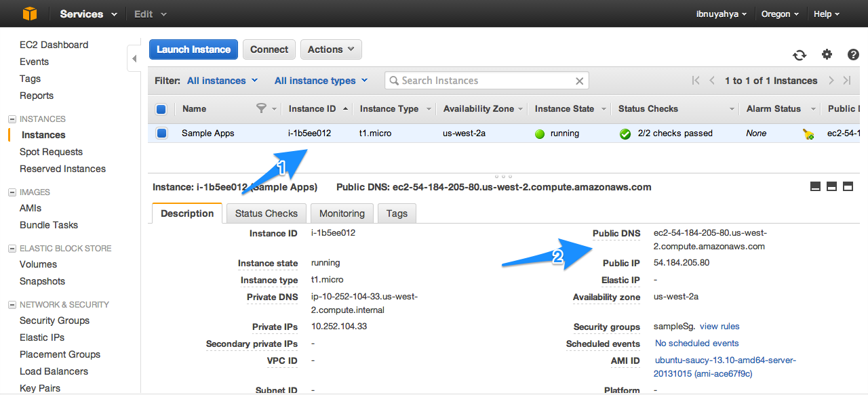Open the settings gear icon
The height and width of the screenshot is (395, 868).
(x=827, y=55)
